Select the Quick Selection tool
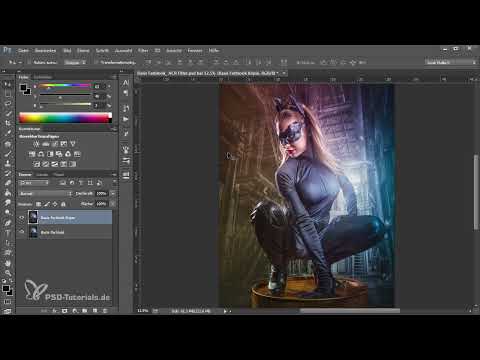 pyautogui.click(x=7, y=114)
